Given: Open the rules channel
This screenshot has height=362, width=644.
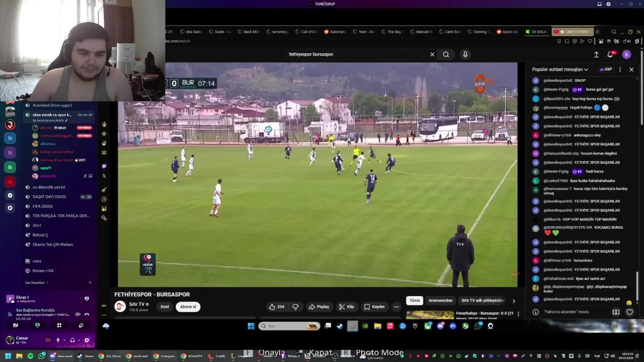Looking at the screenshot, I should tap(58, 261).
